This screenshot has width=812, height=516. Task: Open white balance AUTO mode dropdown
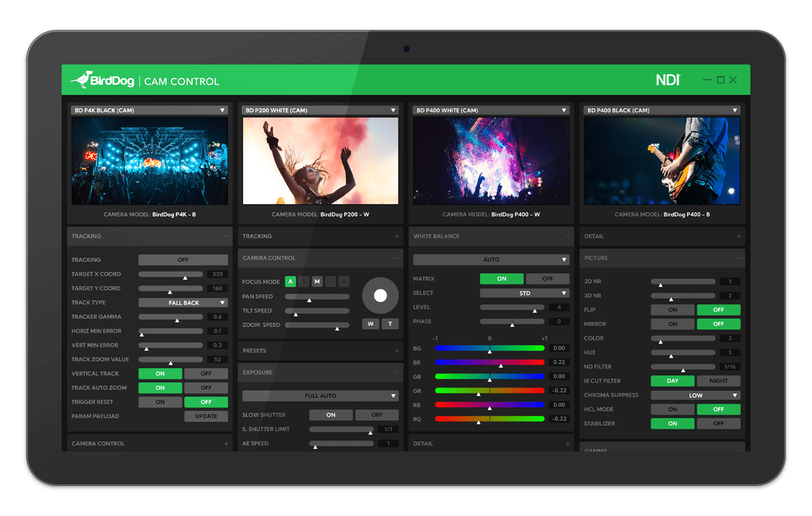(x=491, y=259)
